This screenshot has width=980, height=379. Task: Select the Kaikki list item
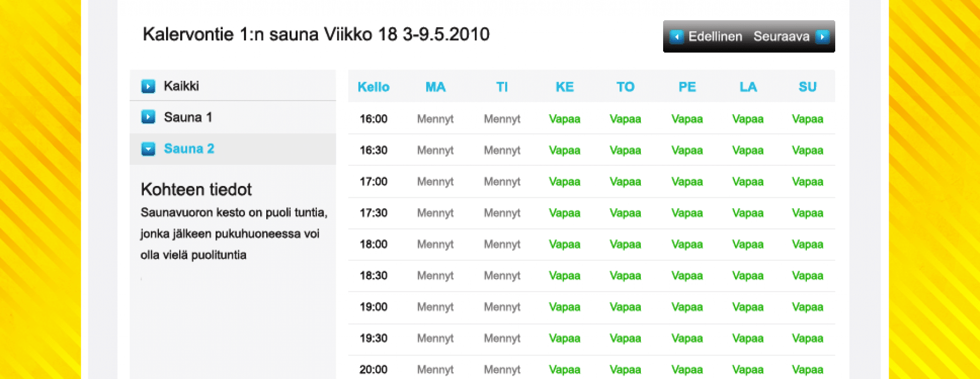click(x=232, y=85)
